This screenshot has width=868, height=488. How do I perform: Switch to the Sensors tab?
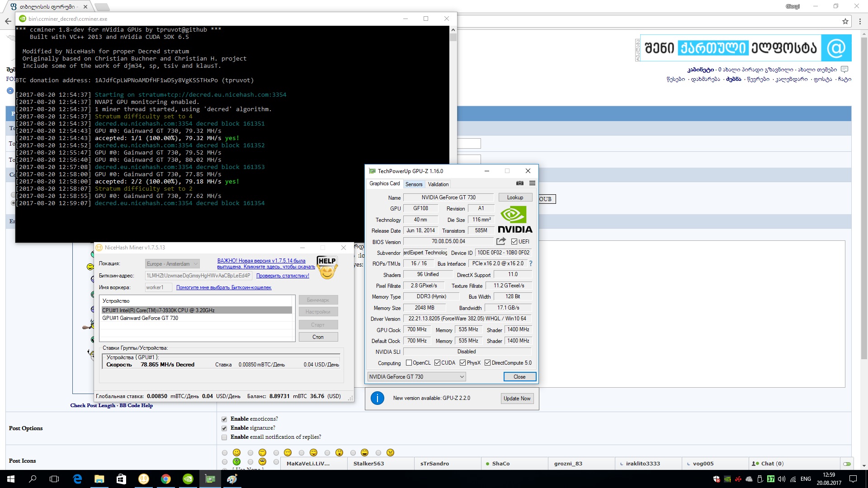point(414,184)
